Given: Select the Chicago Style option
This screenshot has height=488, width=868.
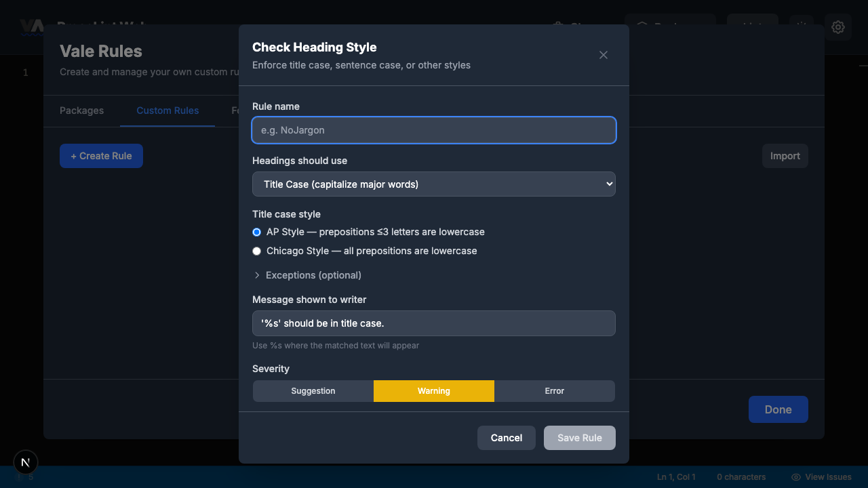Looking at the screenshot, I should point(256,251).
